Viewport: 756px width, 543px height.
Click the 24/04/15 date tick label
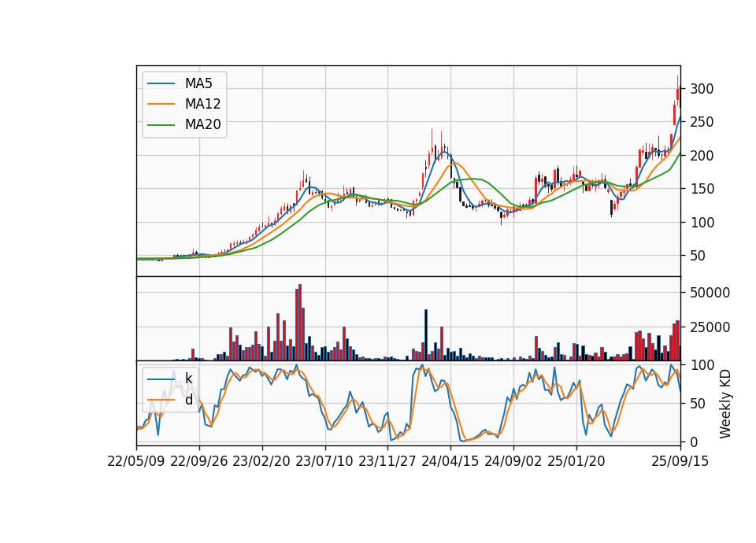[x=450, y=461]
